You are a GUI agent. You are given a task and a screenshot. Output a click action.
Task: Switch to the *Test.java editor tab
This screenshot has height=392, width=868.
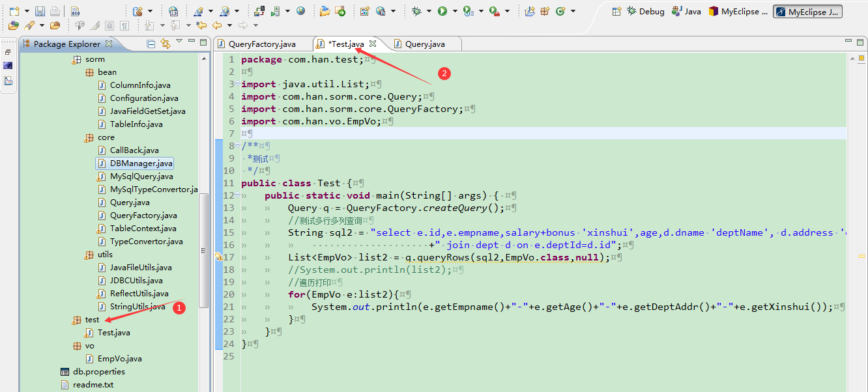[347, 44]
